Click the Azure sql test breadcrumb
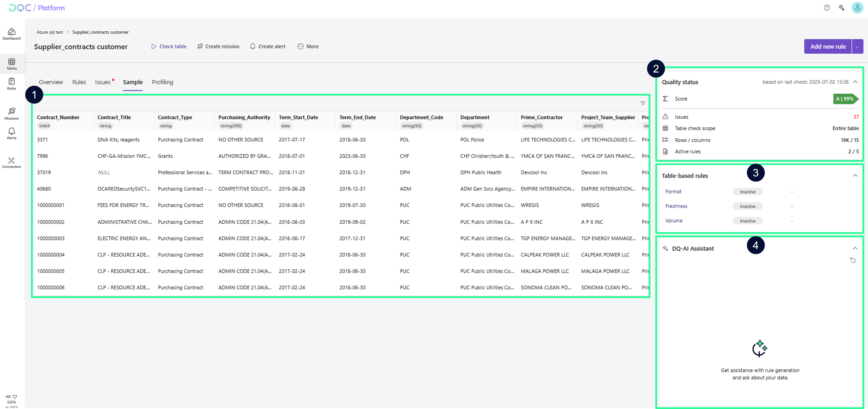 [x=50, y=32]
